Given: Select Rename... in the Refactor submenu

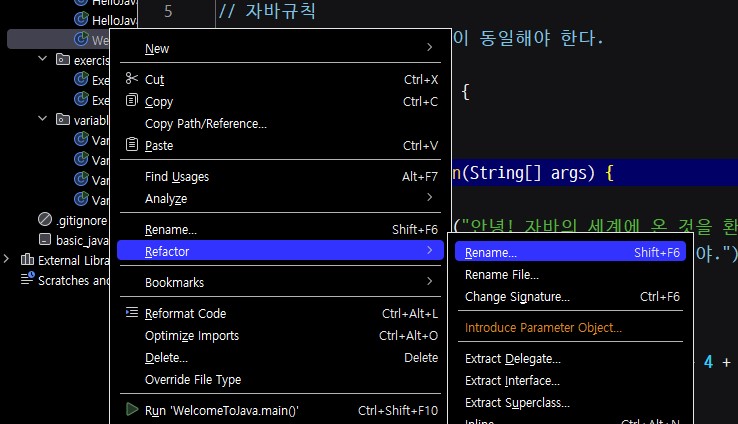Looking at the screenshot, I should pos(570,253).
